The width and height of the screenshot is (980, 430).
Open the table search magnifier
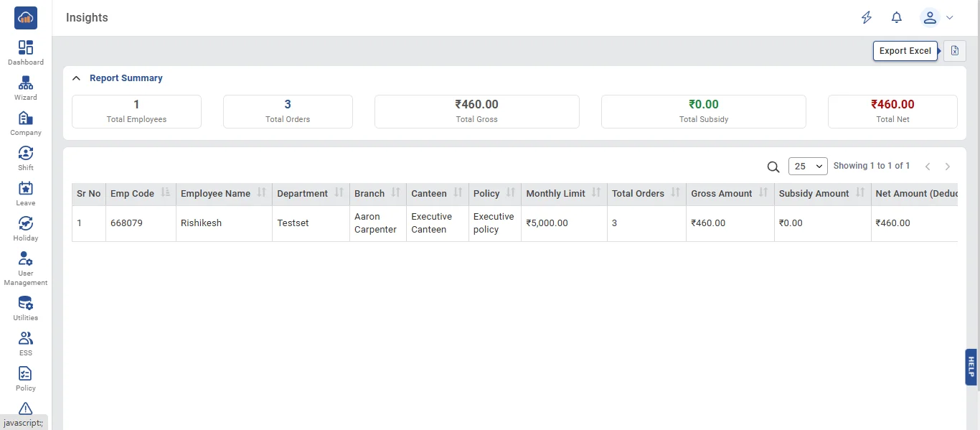coord(773,167)
